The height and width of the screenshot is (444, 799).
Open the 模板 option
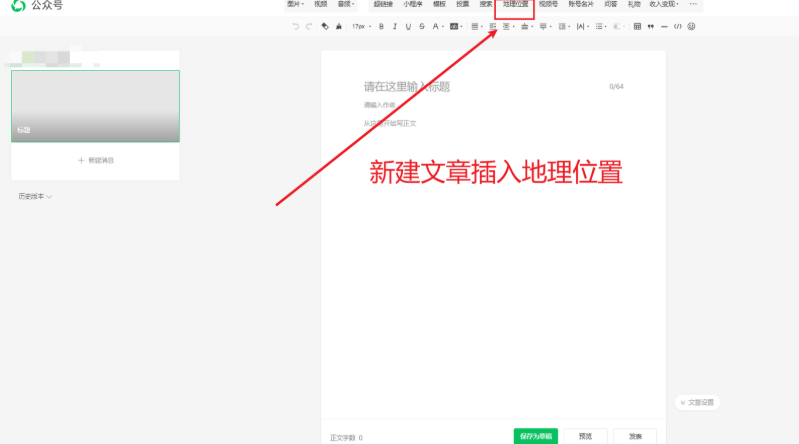coord(439,4)
